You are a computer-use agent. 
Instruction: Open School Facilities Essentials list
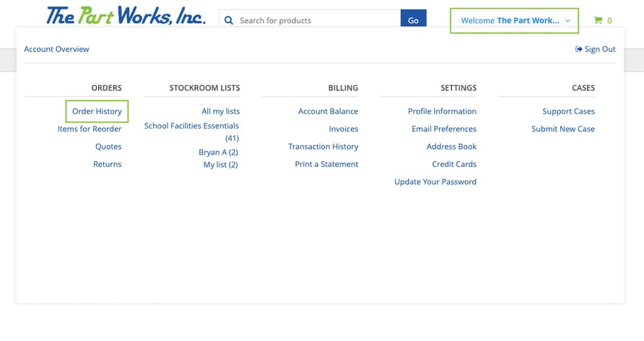[x=191, y=131]
